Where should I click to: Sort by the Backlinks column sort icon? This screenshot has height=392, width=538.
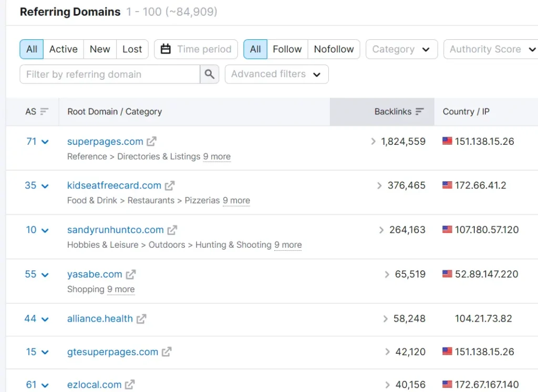click(x=420, y=111)
